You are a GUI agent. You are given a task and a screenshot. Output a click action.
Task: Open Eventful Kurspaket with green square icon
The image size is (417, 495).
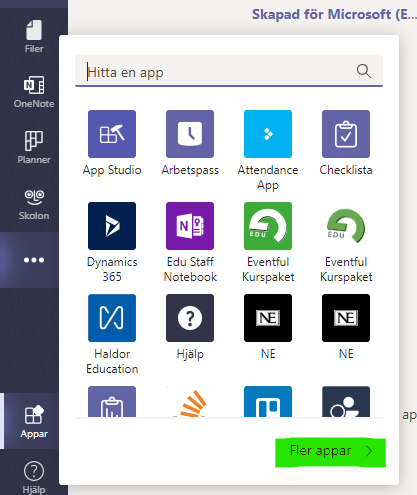[268, 242]
